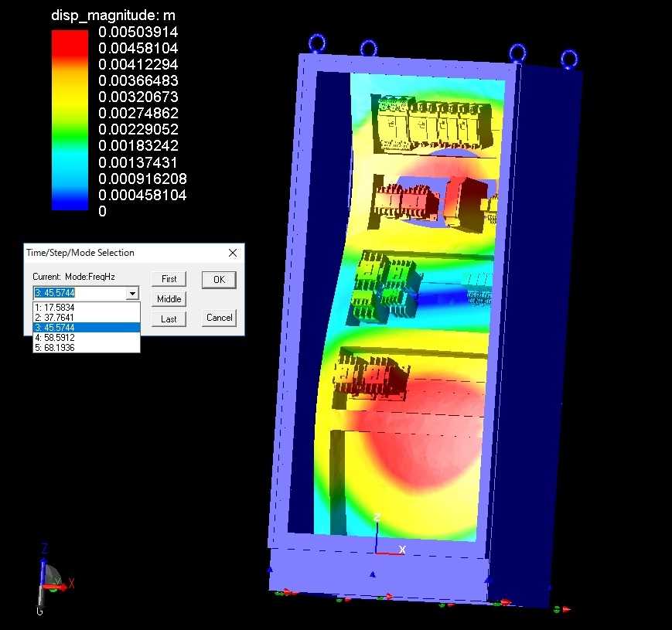Image resolution: width=672 pixels, height=630 pixels.
Task: Select mode 3: 45.5744 from list
Action: [x=87, y=328]
